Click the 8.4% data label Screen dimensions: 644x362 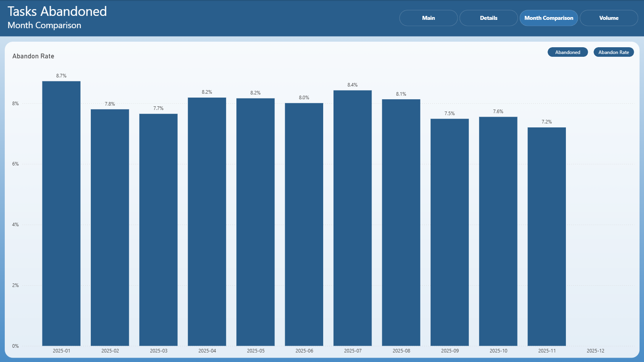pyautogui.click(x=353, y=85)
